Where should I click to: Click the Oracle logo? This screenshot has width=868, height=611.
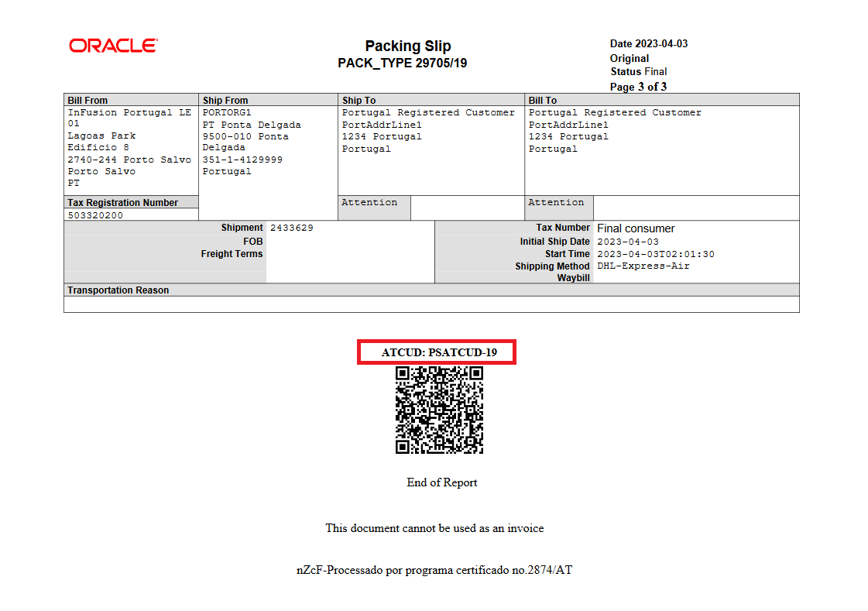click(x=114, y=46)
